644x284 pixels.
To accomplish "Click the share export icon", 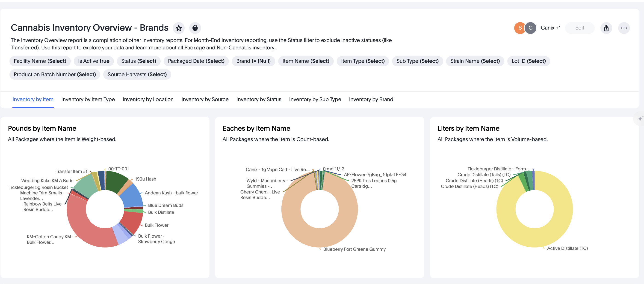I will (x=606, y=28).
